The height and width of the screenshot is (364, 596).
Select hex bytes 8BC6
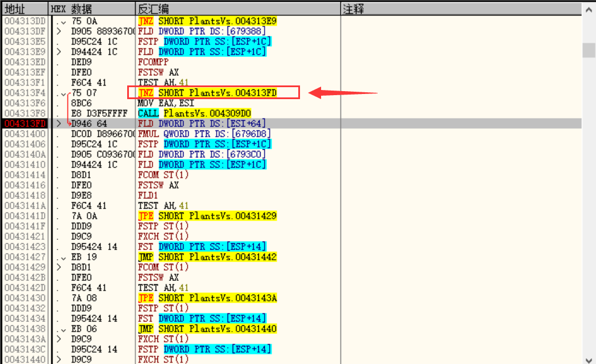[82, 103]
